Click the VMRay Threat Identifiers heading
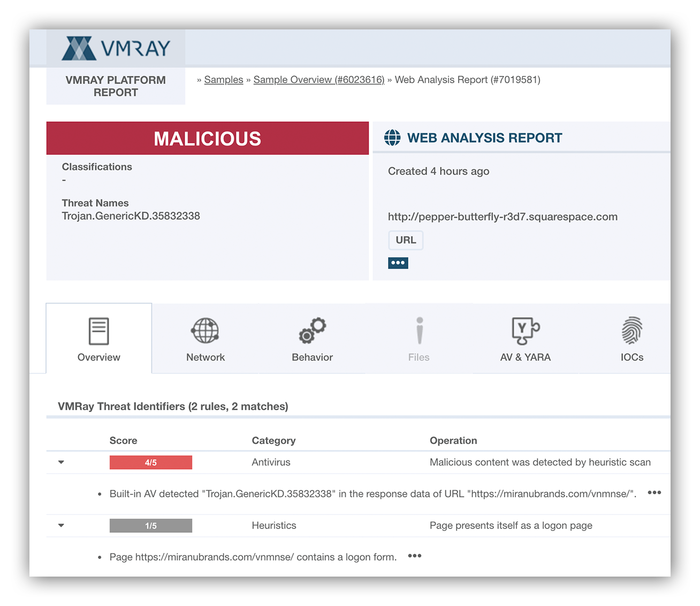This screenshot has height=606, width=700. point(173,406)
